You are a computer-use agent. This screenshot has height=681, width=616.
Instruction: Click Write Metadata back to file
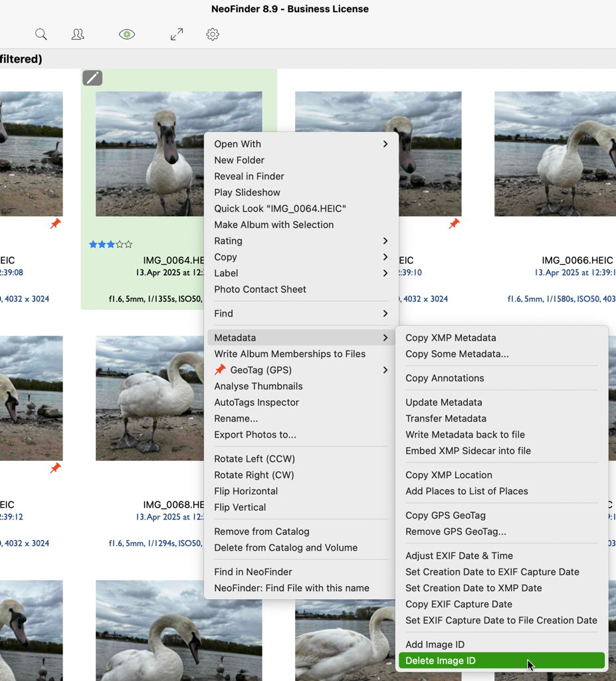click(465, 434)
